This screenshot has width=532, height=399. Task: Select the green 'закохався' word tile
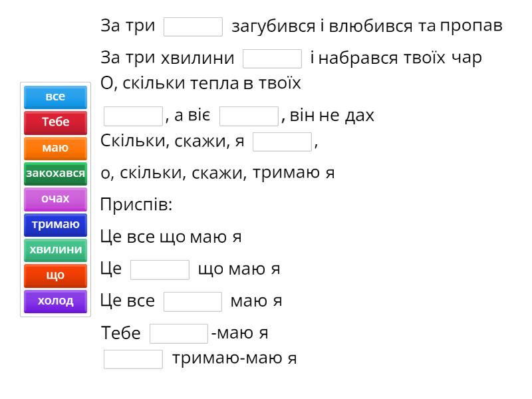[55, 174]
